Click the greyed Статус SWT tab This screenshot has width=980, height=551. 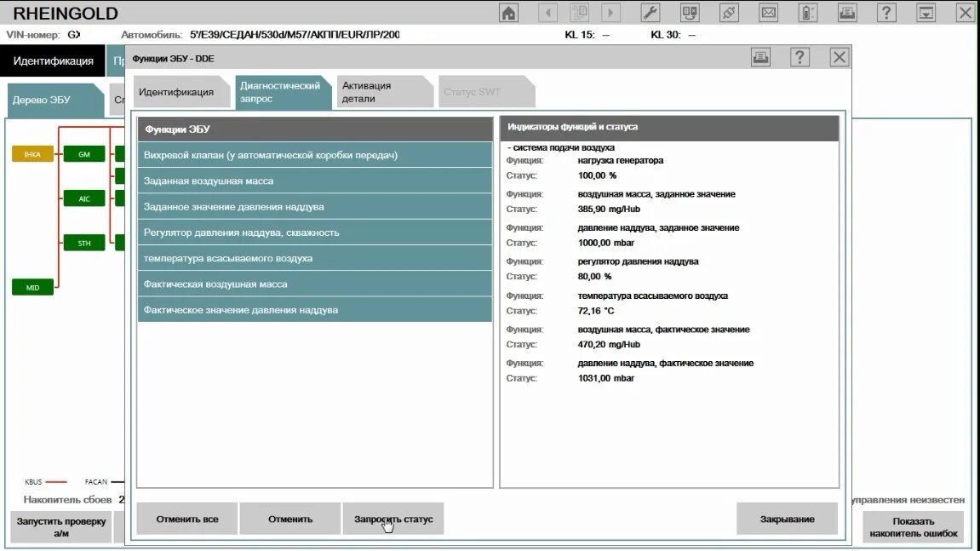click(x=485, y=92)
